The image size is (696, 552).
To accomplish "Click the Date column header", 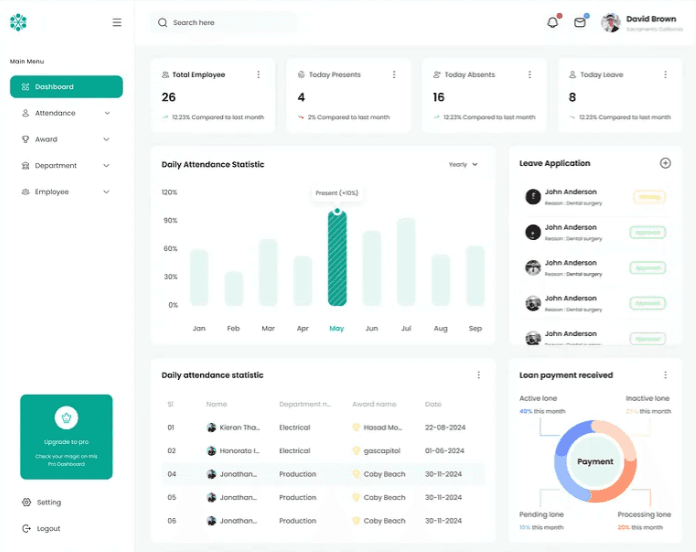I will point(433,404).
